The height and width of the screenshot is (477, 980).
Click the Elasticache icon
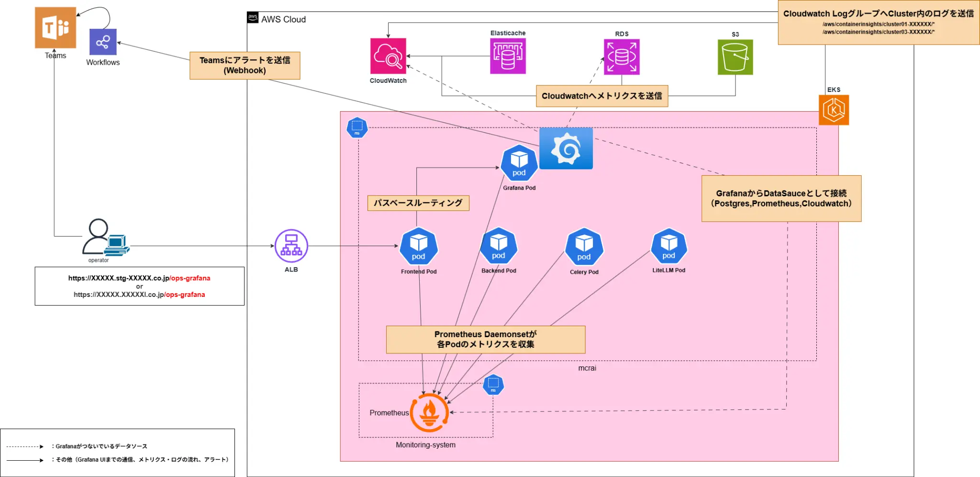point(507,56)
